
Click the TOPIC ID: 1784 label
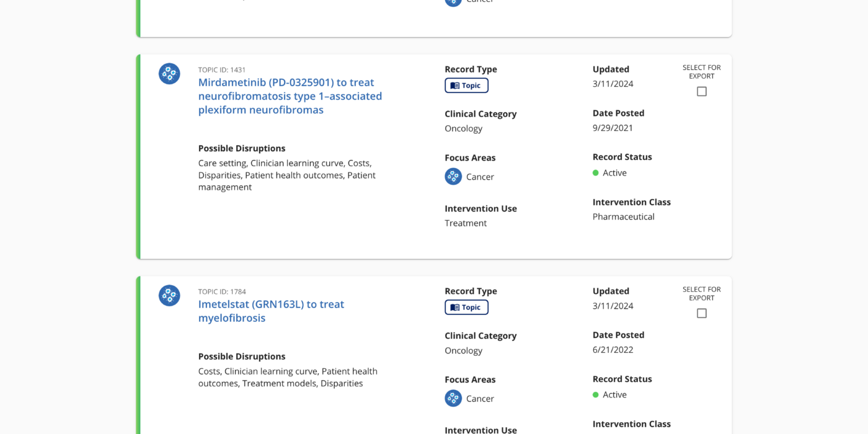[221, 291]
